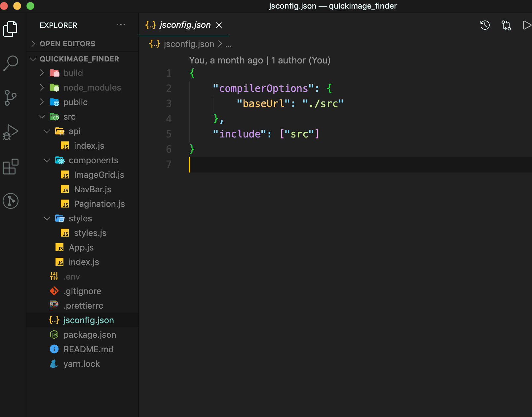
Task: Select ImageGrid.js under components
Action: pyautogui.click(x=99, y=174)
